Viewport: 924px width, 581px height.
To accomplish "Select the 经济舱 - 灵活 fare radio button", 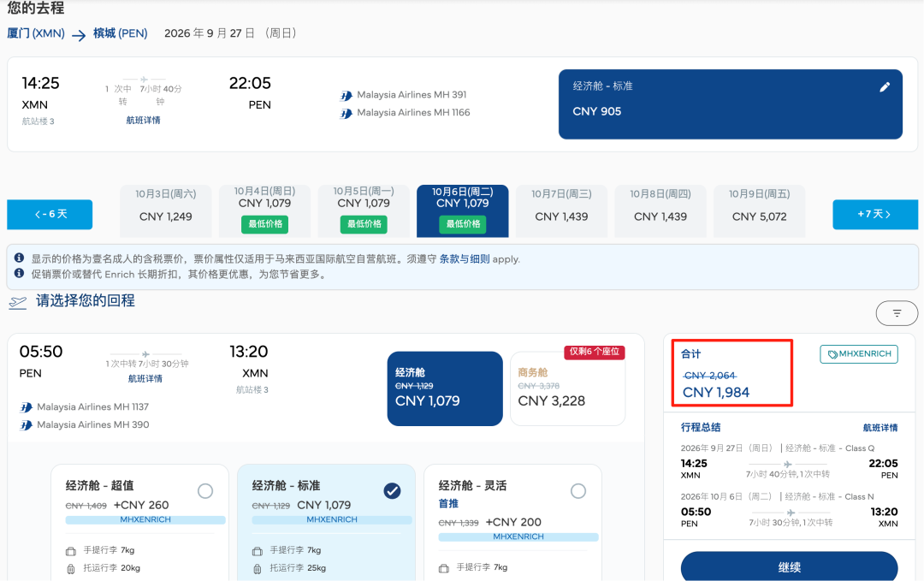I will click(x=578, y=490).
